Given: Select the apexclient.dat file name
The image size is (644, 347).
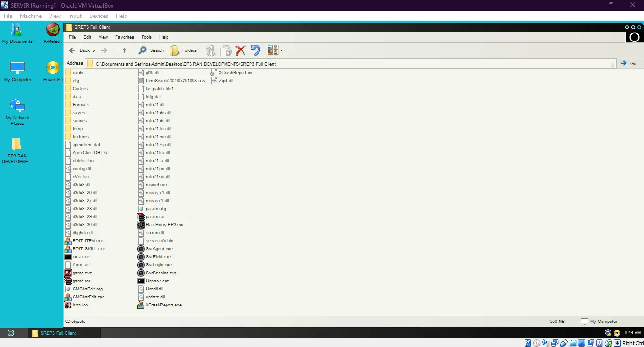Looking at the screenshot, I should point(86,145).
